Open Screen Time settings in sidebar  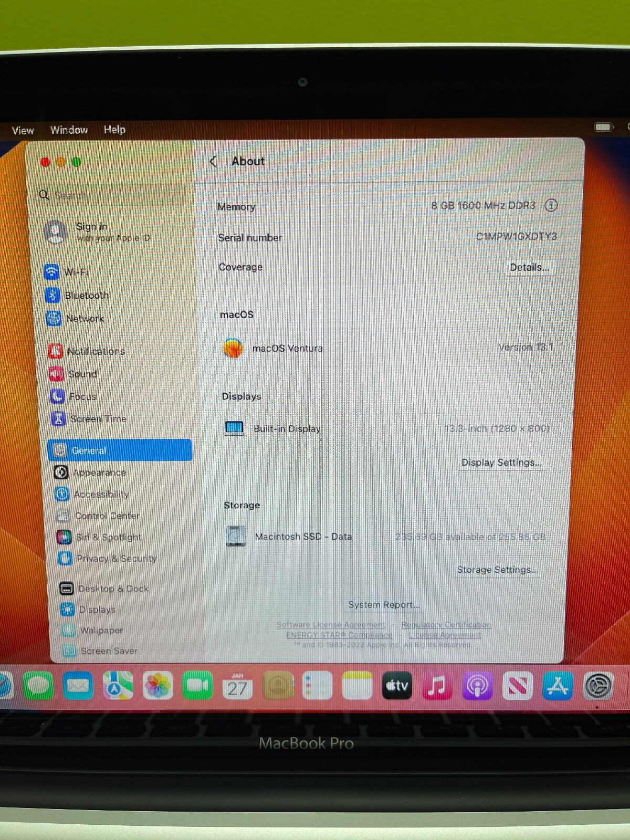tap(89, 419)
